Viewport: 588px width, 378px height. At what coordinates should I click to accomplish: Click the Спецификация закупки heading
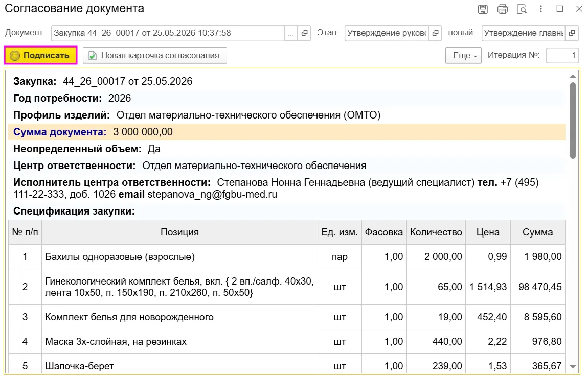(x=74, y=211)
